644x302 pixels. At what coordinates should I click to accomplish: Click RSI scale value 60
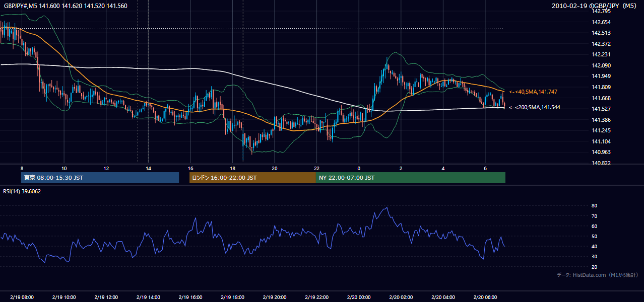594,226
